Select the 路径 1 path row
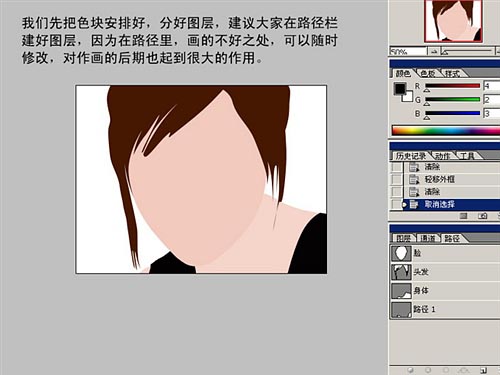This screenshot has width=500, height=375. 445,309
